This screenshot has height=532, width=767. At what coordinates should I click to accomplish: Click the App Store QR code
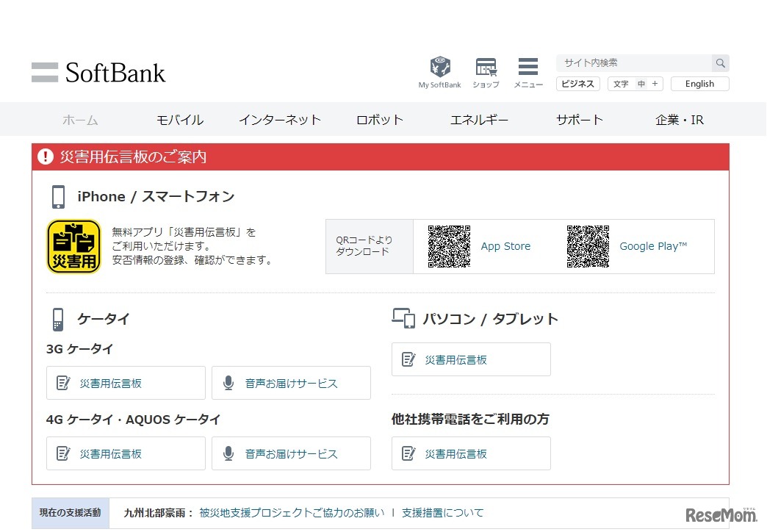click(449, 246)
